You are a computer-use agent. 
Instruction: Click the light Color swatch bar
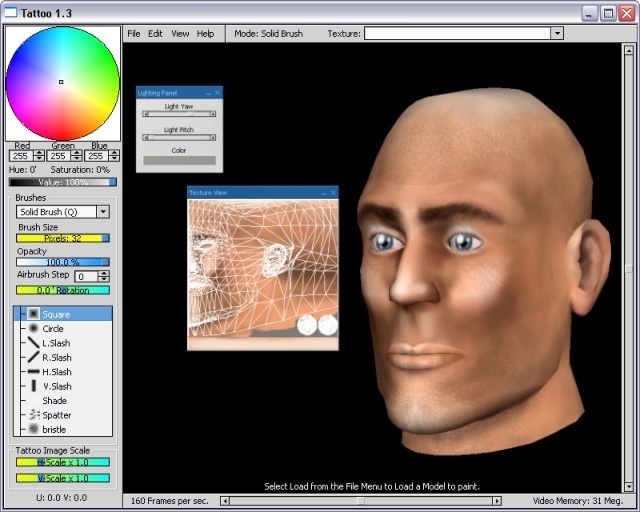click(x=179, y=160)
